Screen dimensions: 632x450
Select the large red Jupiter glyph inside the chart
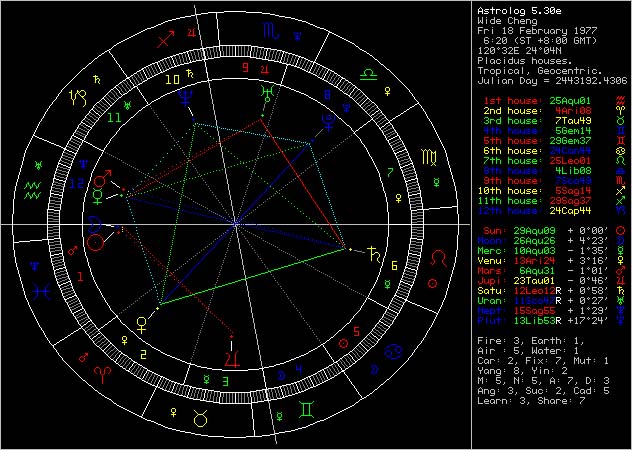click(232, 353)
